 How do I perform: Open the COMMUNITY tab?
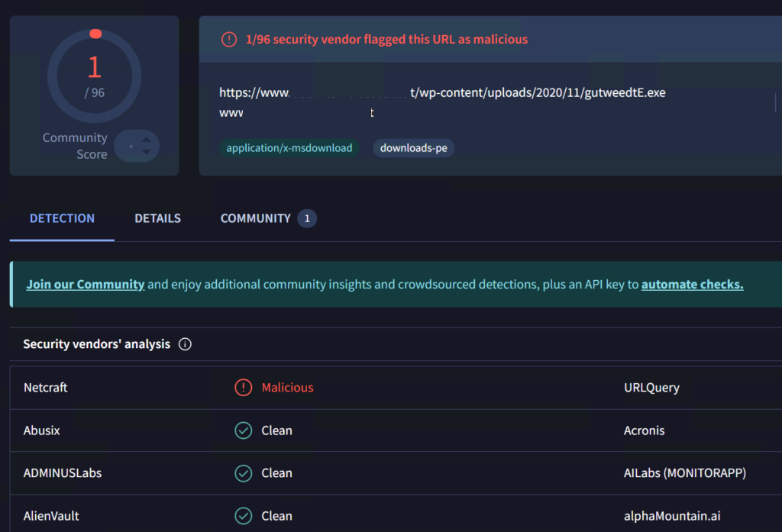coord(255,218)
